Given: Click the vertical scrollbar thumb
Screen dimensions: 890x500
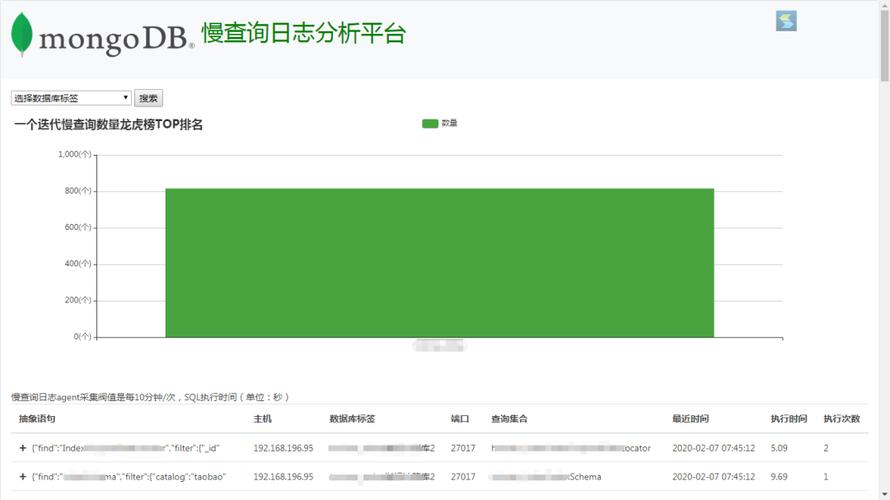Looking at the screenshot, I should [x=884, y=45].
